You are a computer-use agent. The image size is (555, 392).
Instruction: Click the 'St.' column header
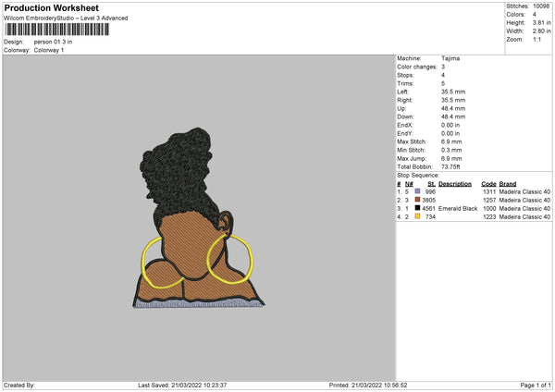[431, 184]
